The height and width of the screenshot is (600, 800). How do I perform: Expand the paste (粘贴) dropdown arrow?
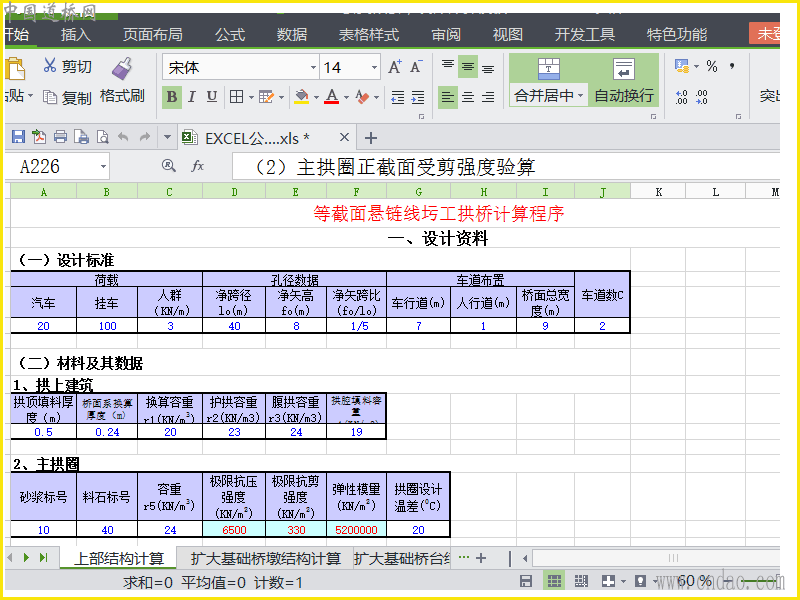click(31, 95)
